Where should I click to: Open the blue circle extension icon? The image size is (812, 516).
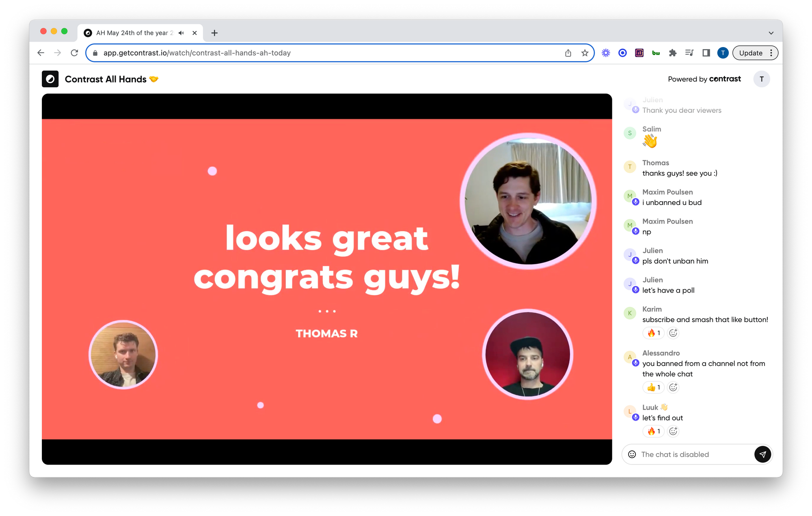[x=622, y=53]
